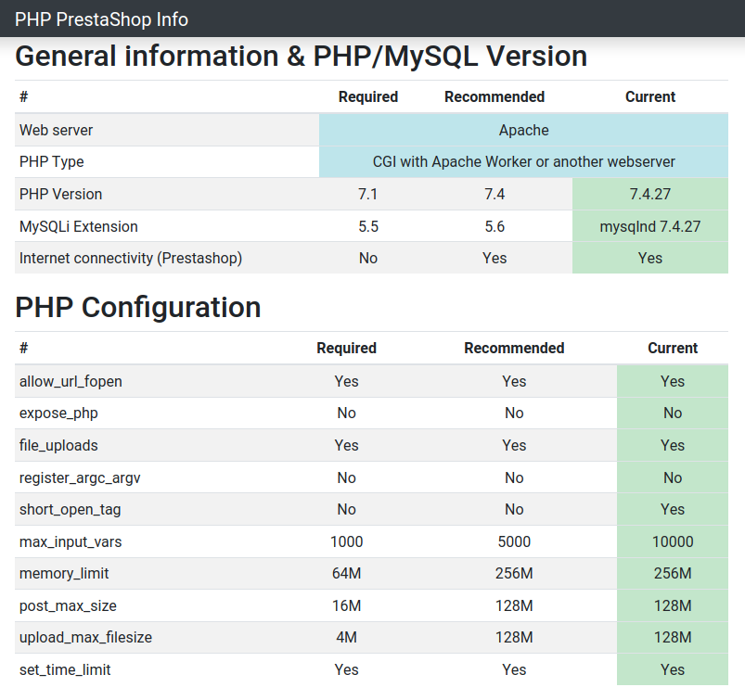Click allow_url_fopen current Yes cell
The height and width of the screenshot is (700, 745).
pyautogui.click(x=673, y=381)
